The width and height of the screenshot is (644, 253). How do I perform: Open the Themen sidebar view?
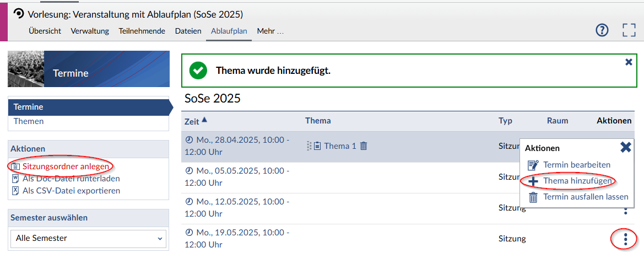(x=29, y=121)
